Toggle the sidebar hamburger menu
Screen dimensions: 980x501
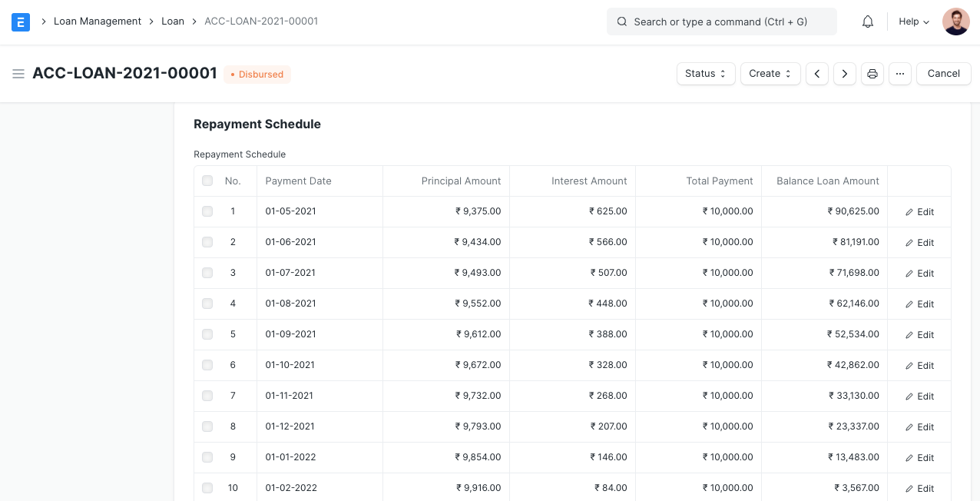[x=18, y=74]
